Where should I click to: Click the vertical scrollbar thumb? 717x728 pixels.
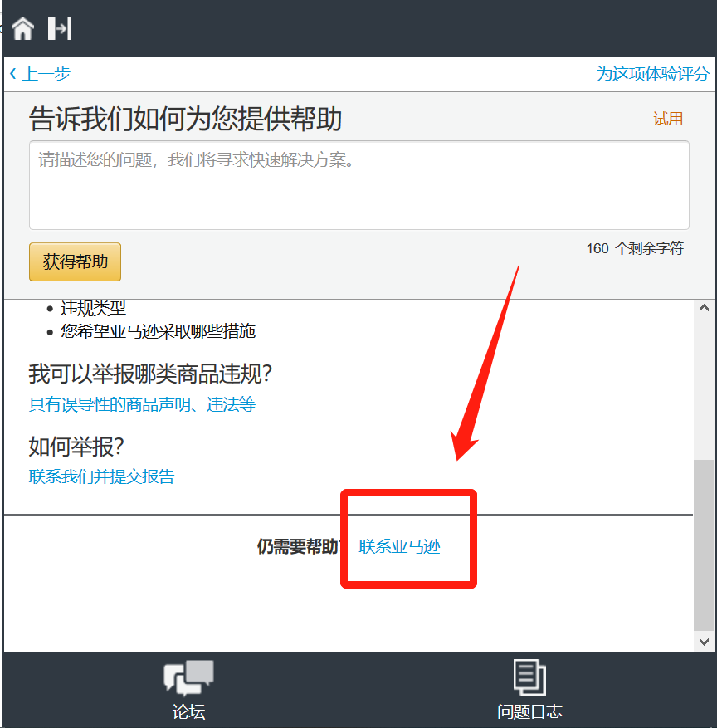[x=704, y=544]
